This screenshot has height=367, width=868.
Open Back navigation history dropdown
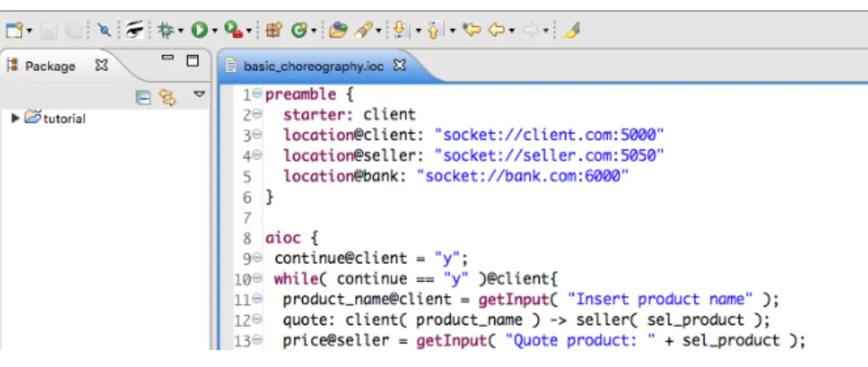click(x=512, y=31)
